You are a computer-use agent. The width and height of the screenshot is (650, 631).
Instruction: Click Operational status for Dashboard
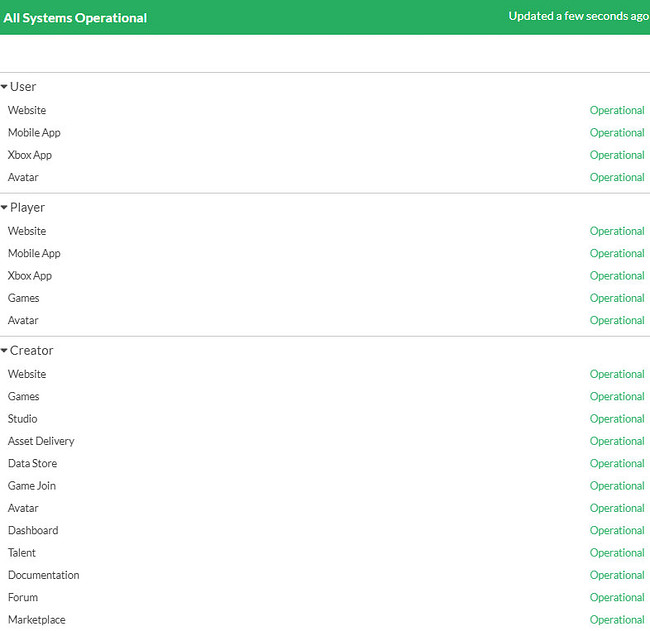617,531
